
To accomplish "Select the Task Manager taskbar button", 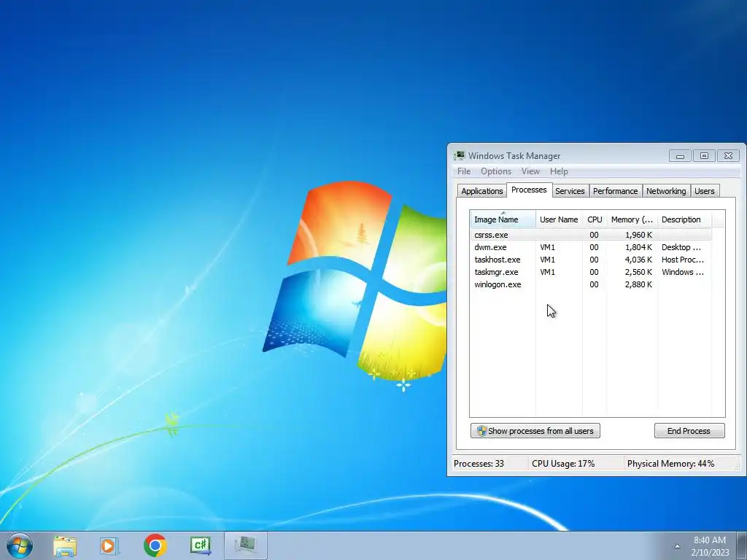I will pos(246,545).
